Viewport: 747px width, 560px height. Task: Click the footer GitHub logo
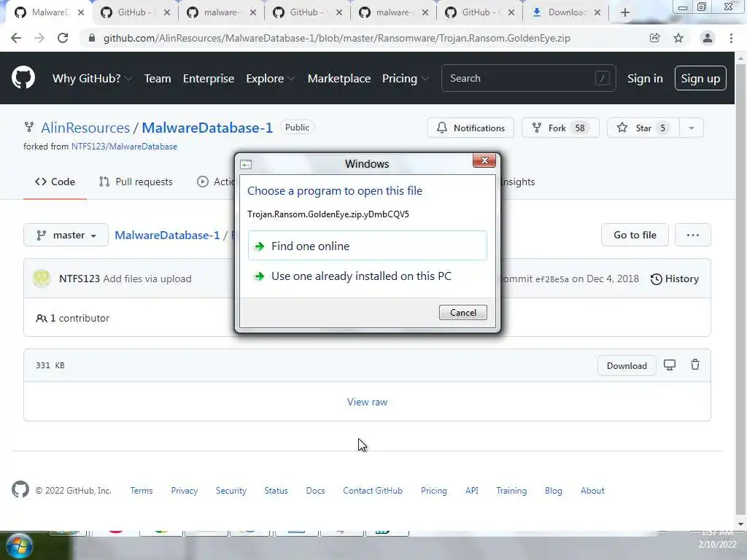(20, 489)
